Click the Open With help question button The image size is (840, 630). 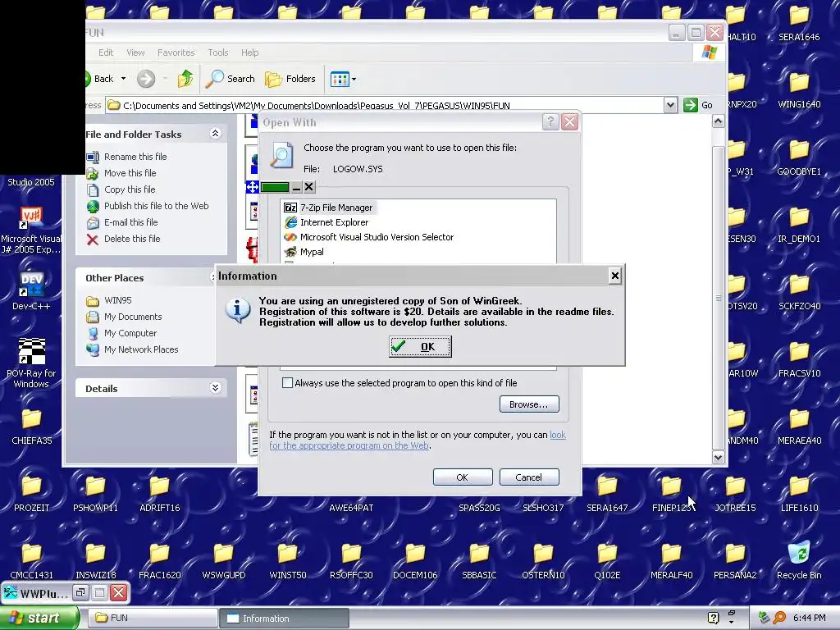pyautogui.click(x=550, y=122)
